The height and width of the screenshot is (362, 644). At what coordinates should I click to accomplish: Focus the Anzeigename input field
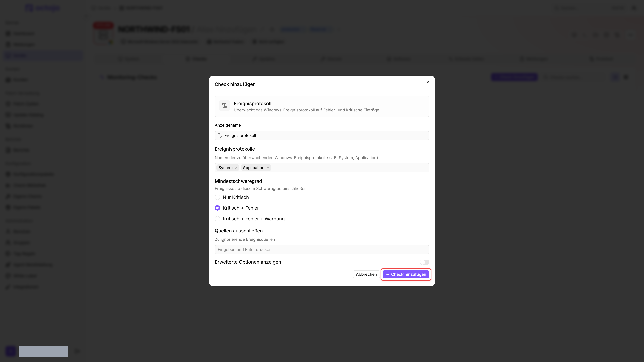pyautogui.click(x=322, y=135)
